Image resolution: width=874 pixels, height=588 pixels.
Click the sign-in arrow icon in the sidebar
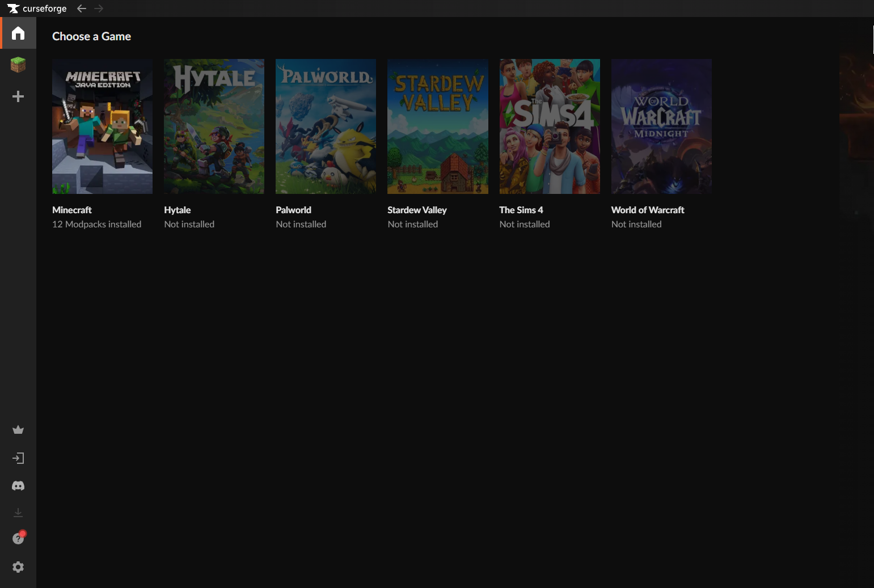point(18,458)
